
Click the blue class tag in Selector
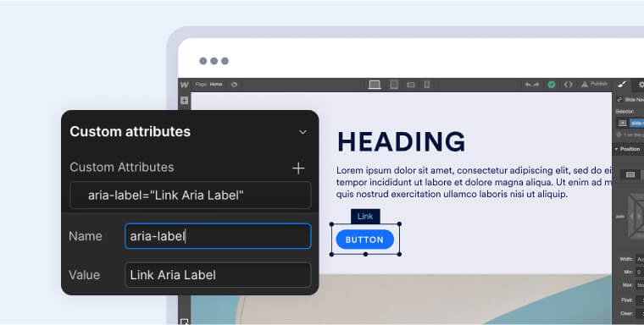click(x=637, y=123)
